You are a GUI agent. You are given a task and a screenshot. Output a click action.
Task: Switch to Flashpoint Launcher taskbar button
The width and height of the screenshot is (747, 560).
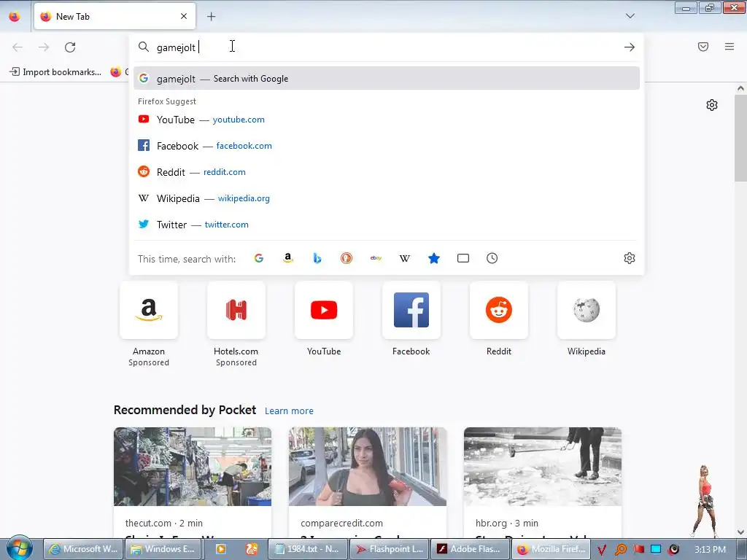tap(390, 549)
